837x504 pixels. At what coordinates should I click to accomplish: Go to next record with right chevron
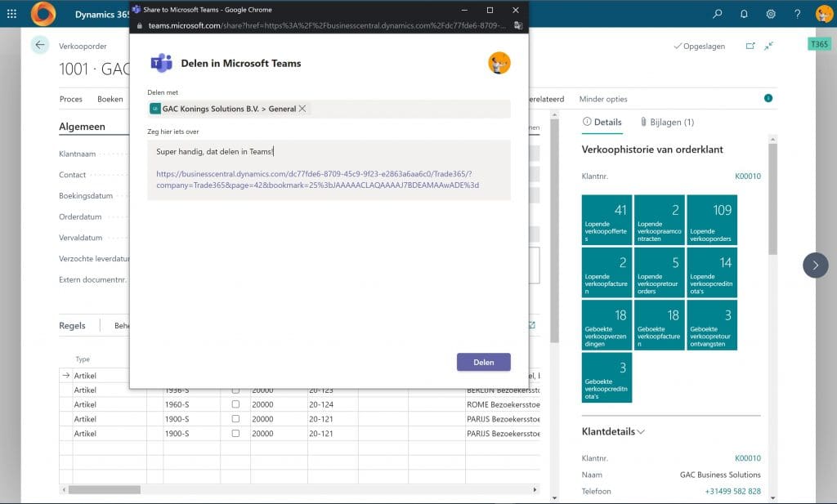(816, 265)
